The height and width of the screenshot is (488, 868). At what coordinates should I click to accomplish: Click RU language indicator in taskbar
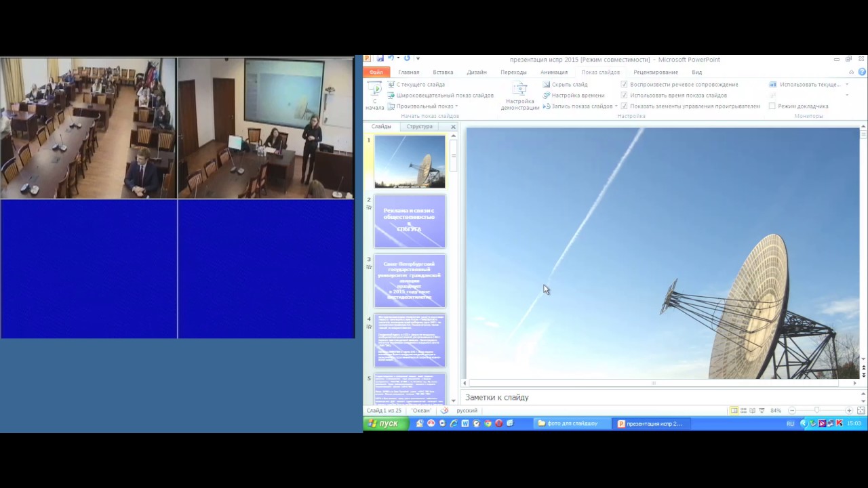(790, 424)
